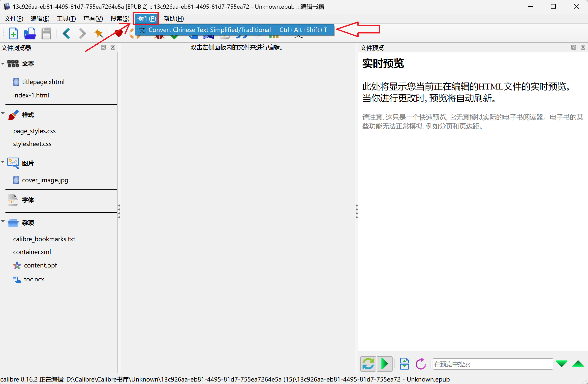The image size is (588, 384).
Task: Collapse the 样式 styles section
Action: coord(3,114)
